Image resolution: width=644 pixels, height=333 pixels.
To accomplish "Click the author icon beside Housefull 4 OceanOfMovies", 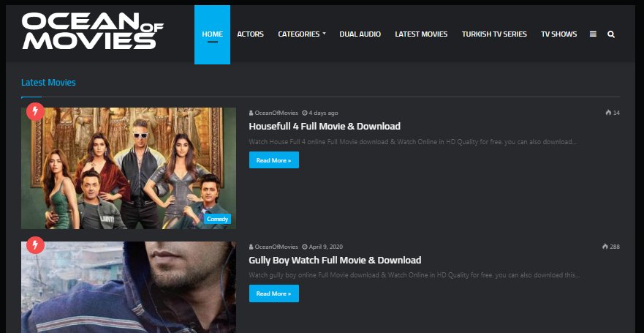I will coord(251,113).
